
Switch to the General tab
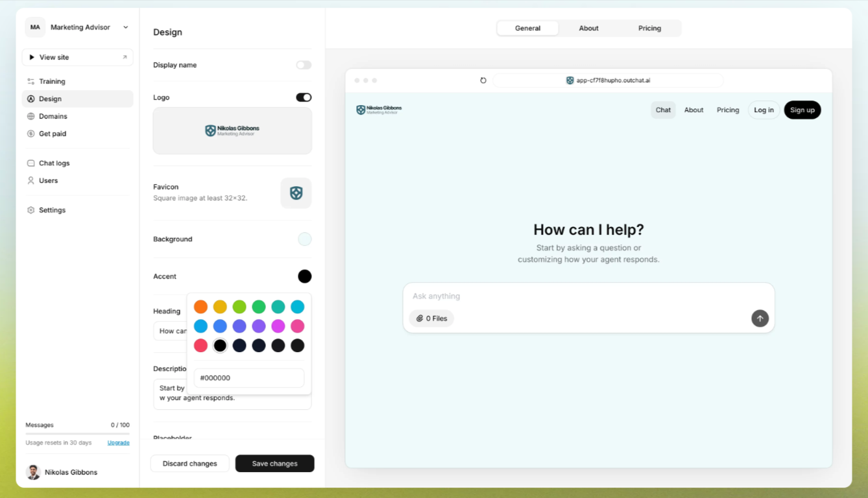tap(527, 28)
